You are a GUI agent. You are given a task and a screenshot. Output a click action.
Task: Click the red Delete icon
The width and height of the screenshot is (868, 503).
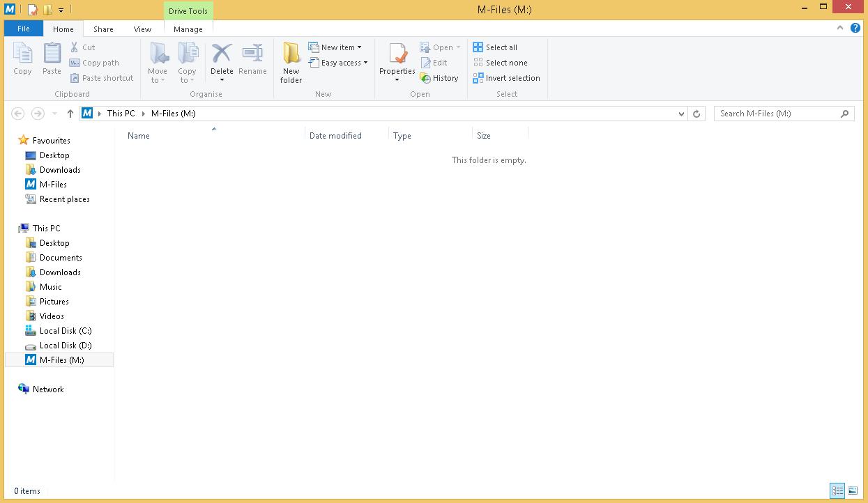click(x=222, y=53)
